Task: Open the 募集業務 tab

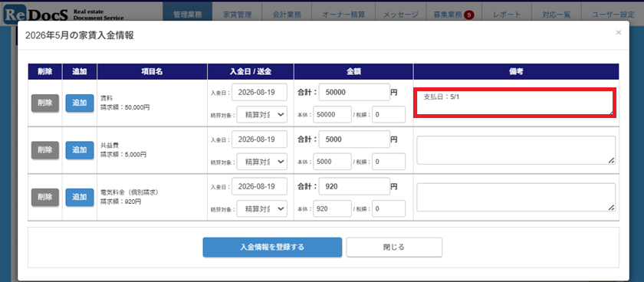Action: pyautogui.click(x=454, y=15)
